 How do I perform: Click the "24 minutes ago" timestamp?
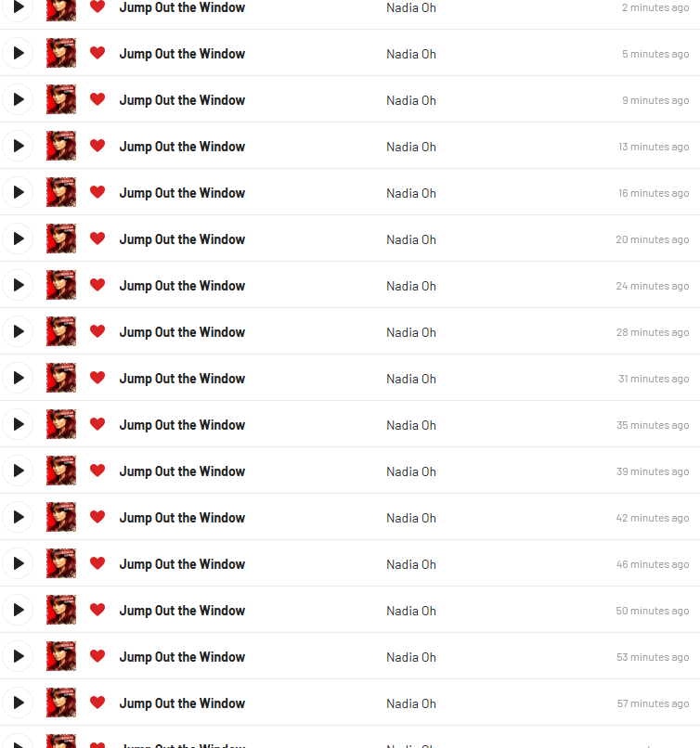tap(653, 286)
